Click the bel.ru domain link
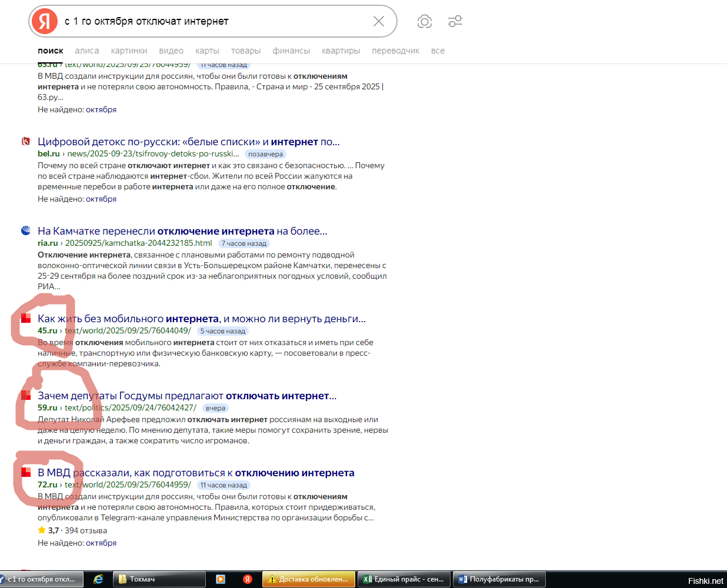This screenshot has height=588, width=727. point(49,153)
